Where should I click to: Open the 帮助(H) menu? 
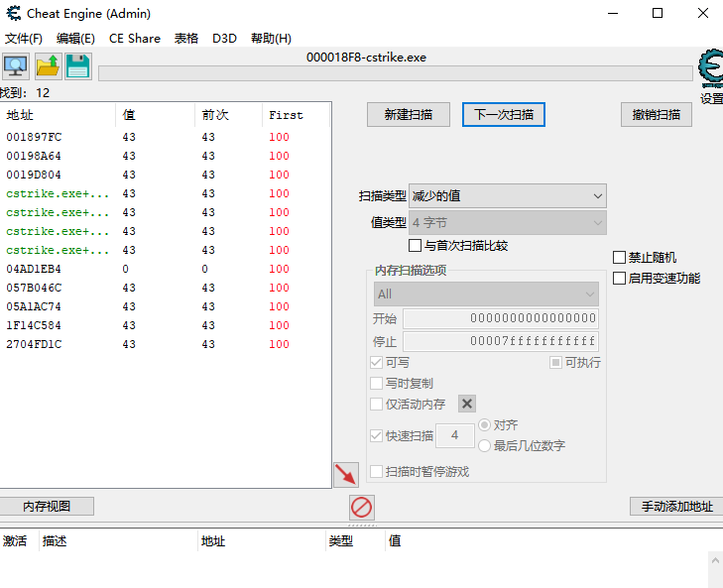(x=271, y=39)
